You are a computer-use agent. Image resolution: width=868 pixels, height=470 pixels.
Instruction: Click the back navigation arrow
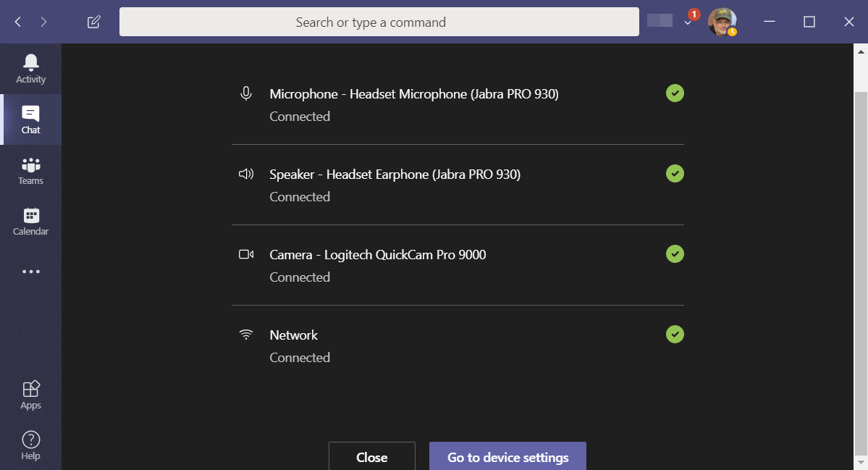[x=18, y=22]
